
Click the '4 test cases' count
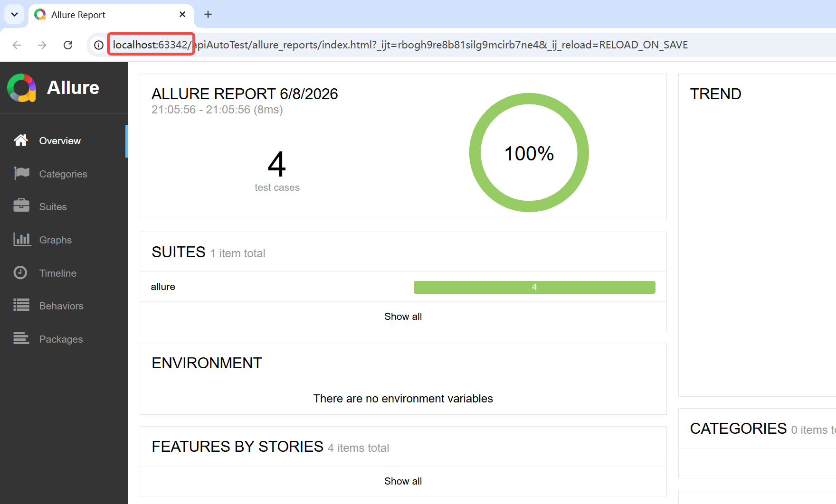click(x=277, y=171)
